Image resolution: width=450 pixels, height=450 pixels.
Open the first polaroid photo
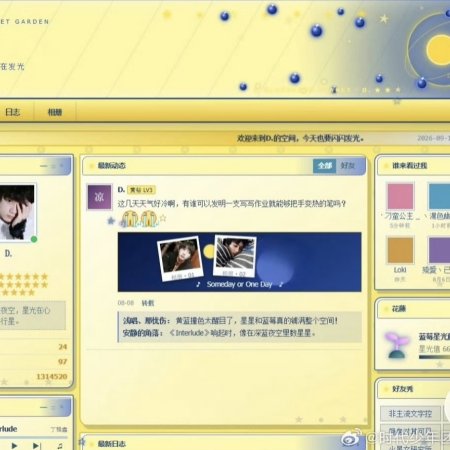(x=180, y=259)
